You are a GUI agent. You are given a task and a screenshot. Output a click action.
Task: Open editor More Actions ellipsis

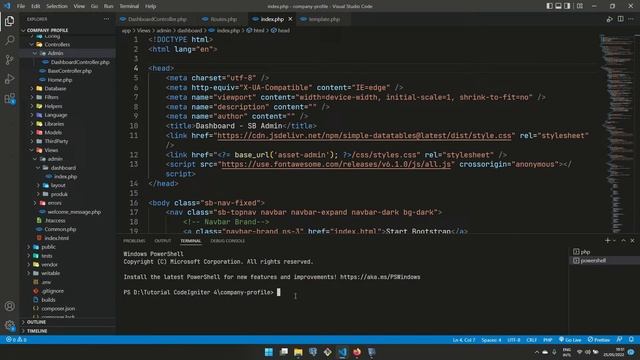pyautogui.click(x=631, y=19)
